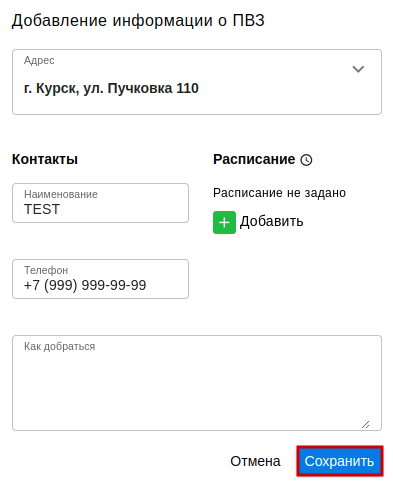Click the Расписание не задано message
The height and width of the screenshot is (488, 393).
[x=279, y=193]
